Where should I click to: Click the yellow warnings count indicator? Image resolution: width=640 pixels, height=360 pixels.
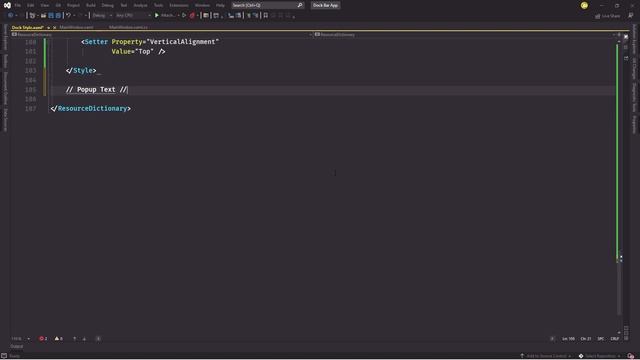[x=58, y=339]
